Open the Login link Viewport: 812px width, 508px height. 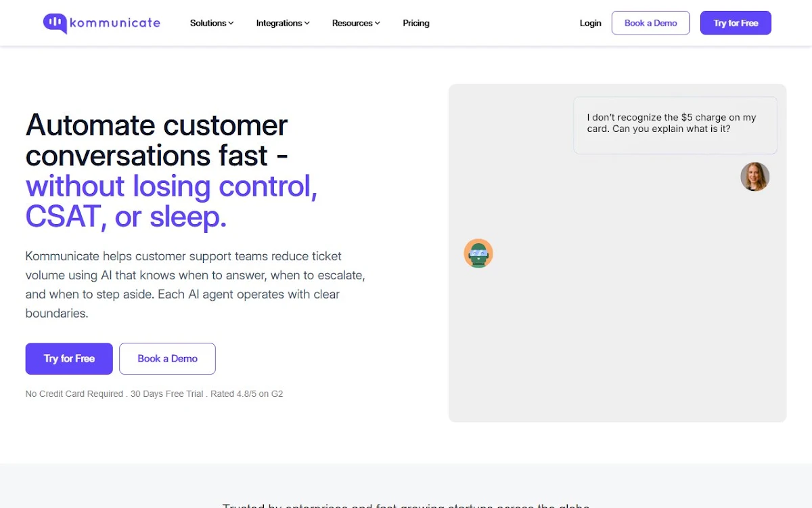(590, 23)
